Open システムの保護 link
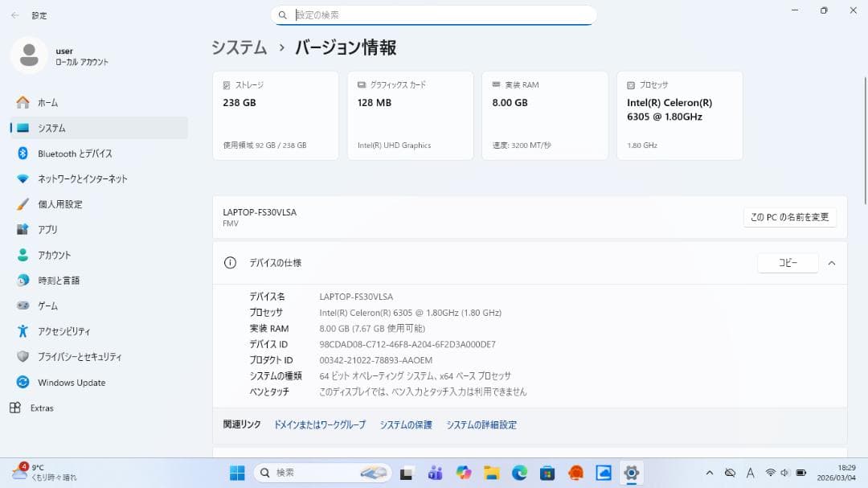This screenshot has width=868, height=488. pos(406,424)
